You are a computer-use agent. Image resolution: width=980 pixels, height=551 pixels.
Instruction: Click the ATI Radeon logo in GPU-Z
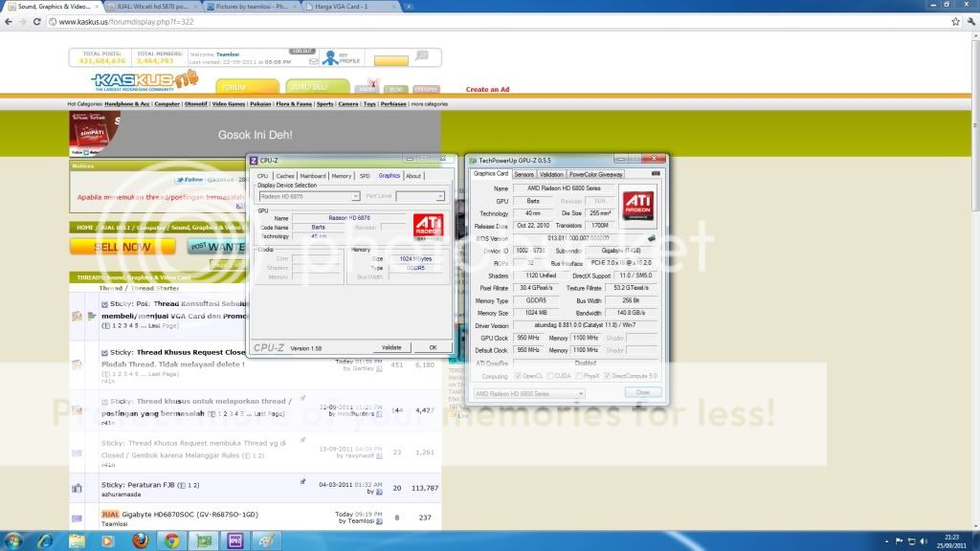638,206
